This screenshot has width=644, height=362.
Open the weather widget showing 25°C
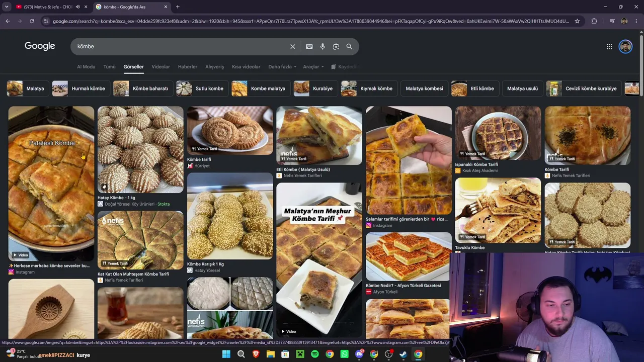pos(24,354)
